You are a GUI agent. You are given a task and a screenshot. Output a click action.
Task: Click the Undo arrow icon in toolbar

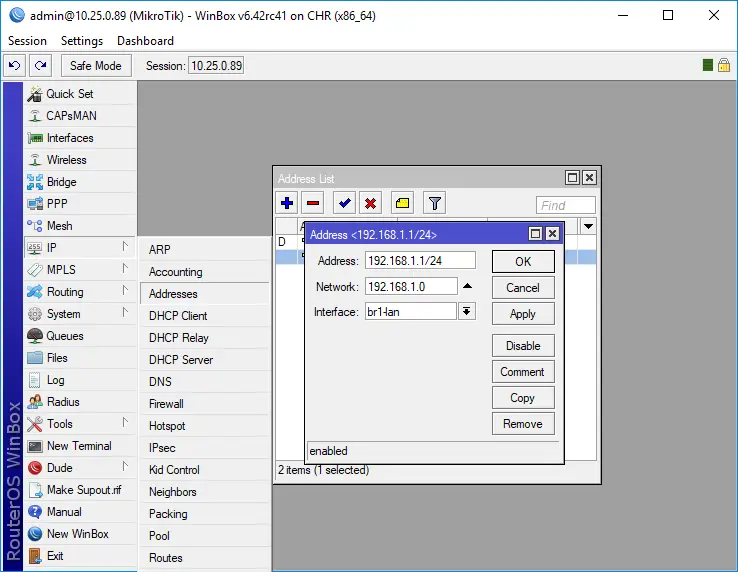click(x=15, y=65)
